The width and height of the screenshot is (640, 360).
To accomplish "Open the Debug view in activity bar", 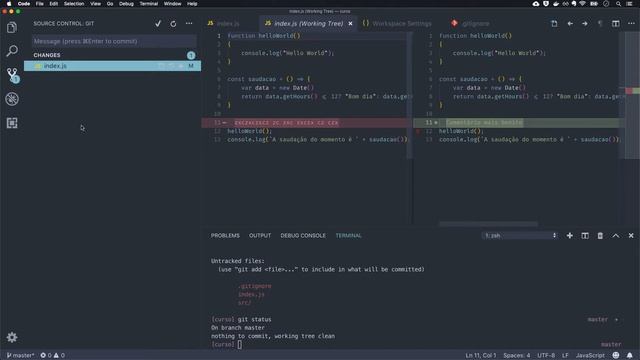I will pyautogui.click(x=12, y=99).
